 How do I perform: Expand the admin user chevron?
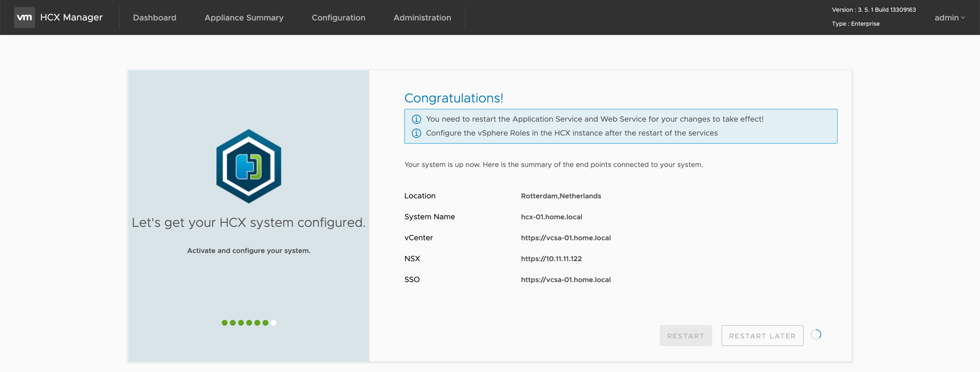[963, 18]
